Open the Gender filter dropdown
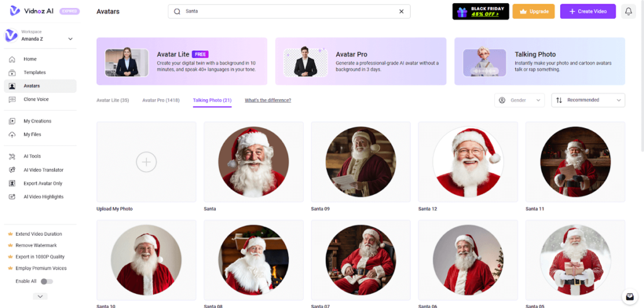 pyautogui.click(x=519, y=100)
